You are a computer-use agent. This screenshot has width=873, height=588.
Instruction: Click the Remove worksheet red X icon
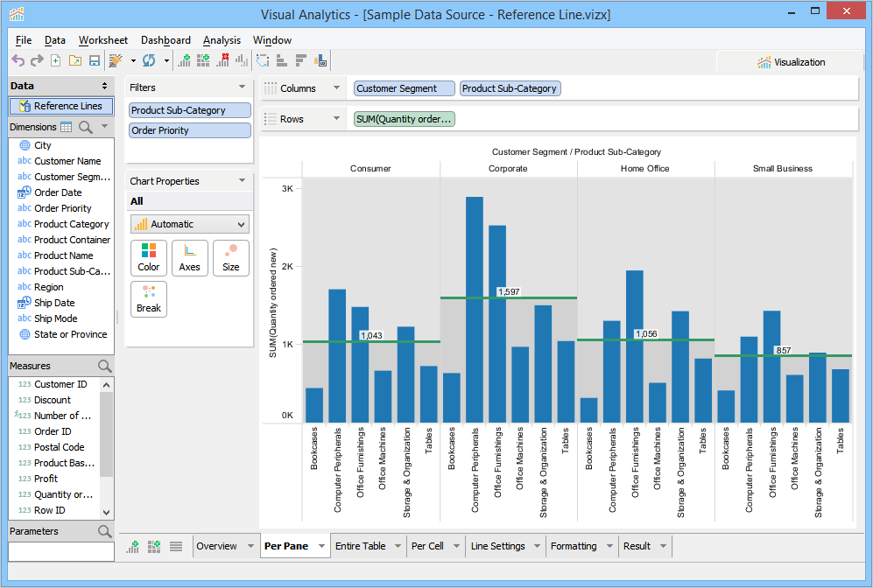(222, 61)
